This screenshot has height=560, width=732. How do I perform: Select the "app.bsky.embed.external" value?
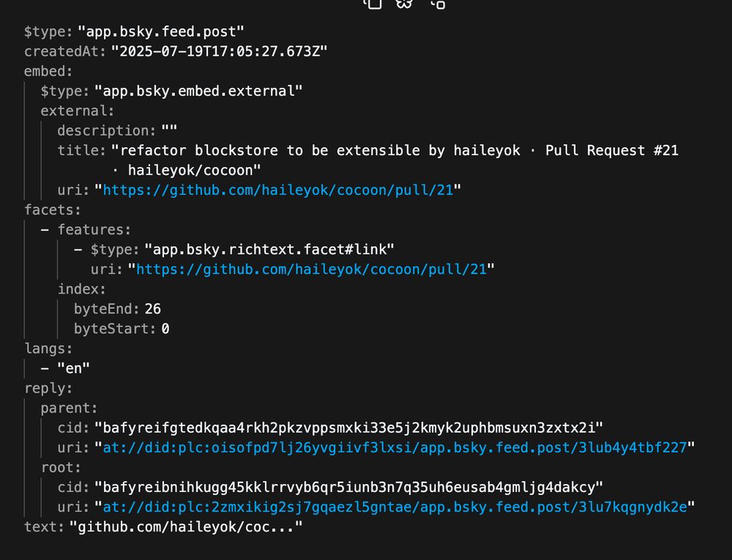(x=198, y=91)
